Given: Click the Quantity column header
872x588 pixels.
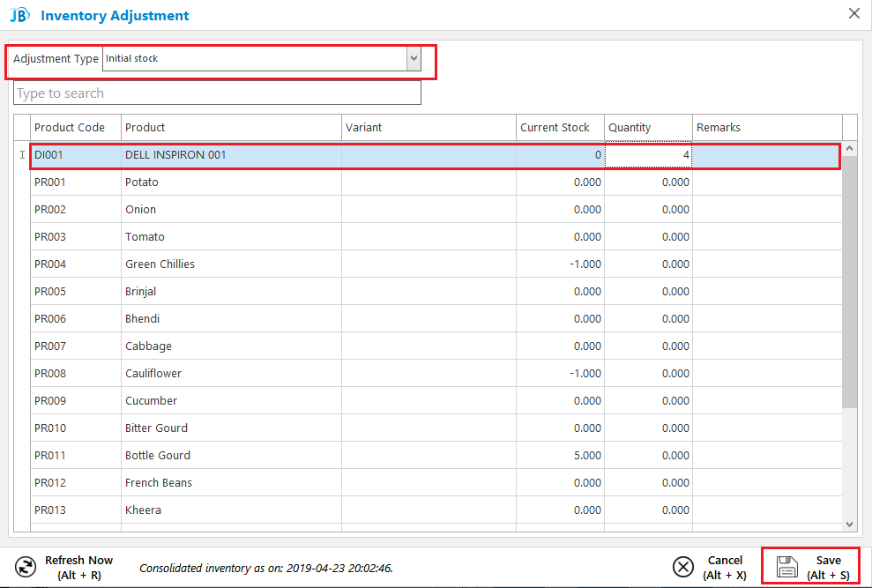Looking at the screenshot, I should (x=648, y=128).
